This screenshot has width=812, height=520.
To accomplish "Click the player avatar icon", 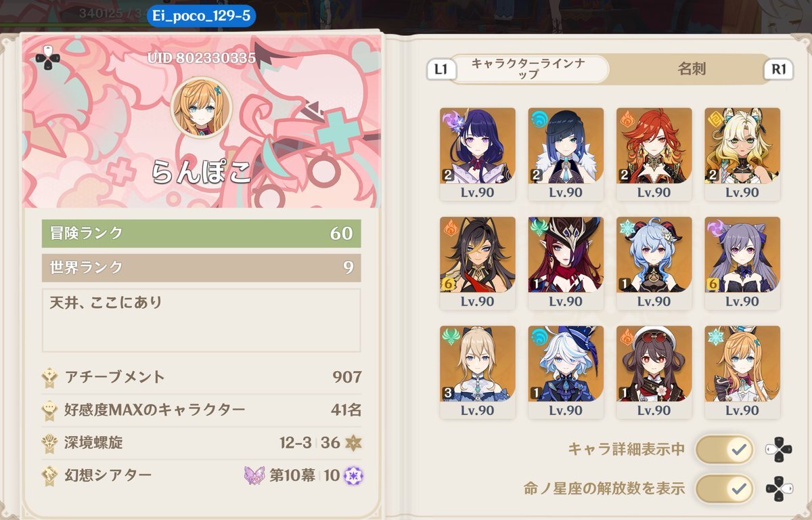I will point(202,106).
